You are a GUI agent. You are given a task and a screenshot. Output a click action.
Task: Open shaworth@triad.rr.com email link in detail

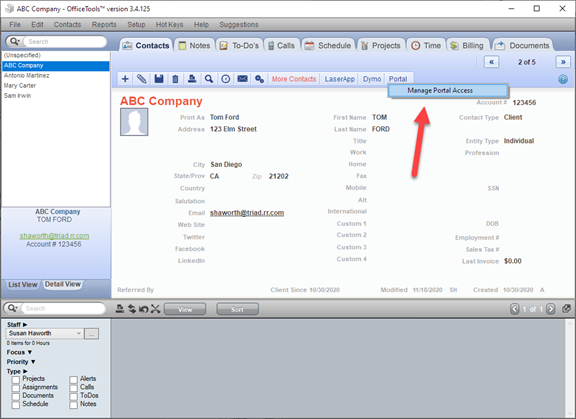247,213
